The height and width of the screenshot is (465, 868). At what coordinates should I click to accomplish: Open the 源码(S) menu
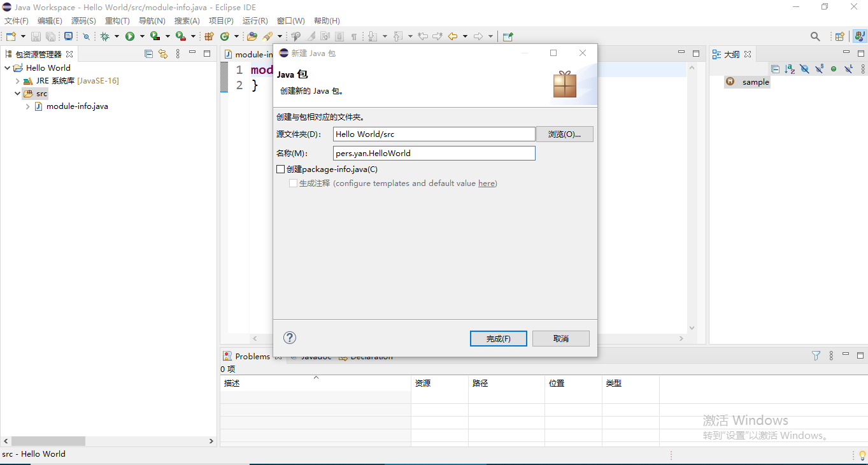(x=83, y=21)
